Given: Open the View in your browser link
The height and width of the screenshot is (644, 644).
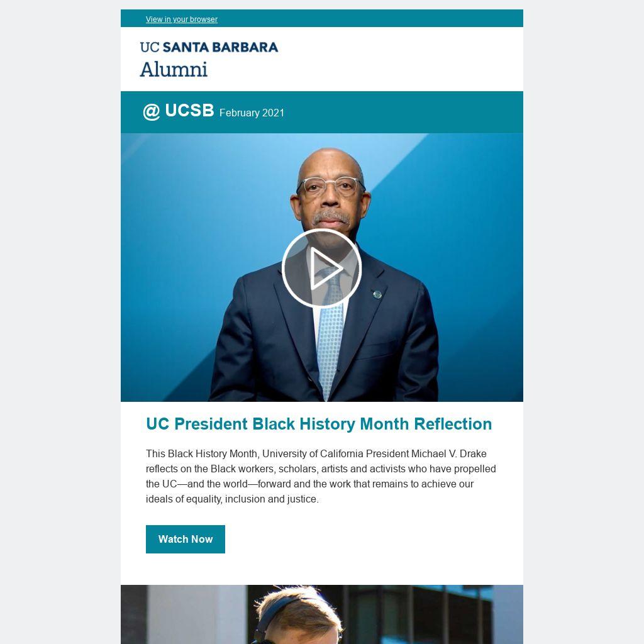Looking at the screenshot, I should 182,19.
